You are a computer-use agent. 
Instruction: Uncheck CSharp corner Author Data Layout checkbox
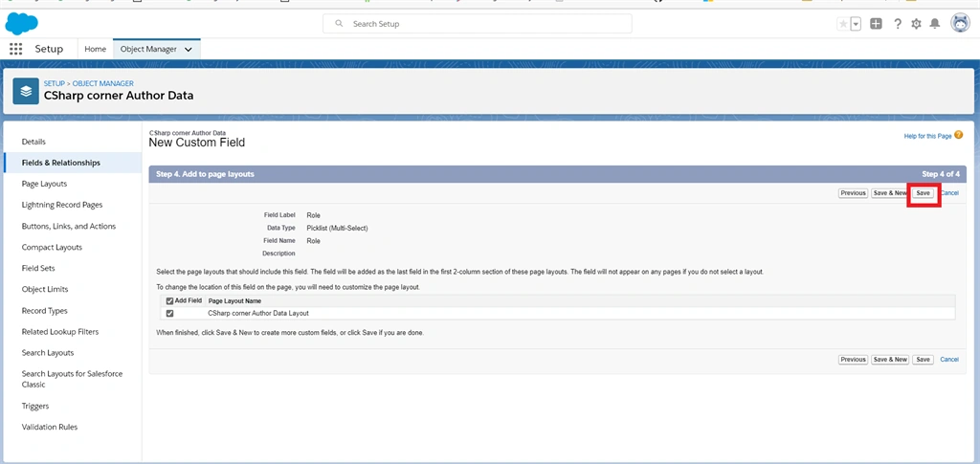click(x=170, y=313)
